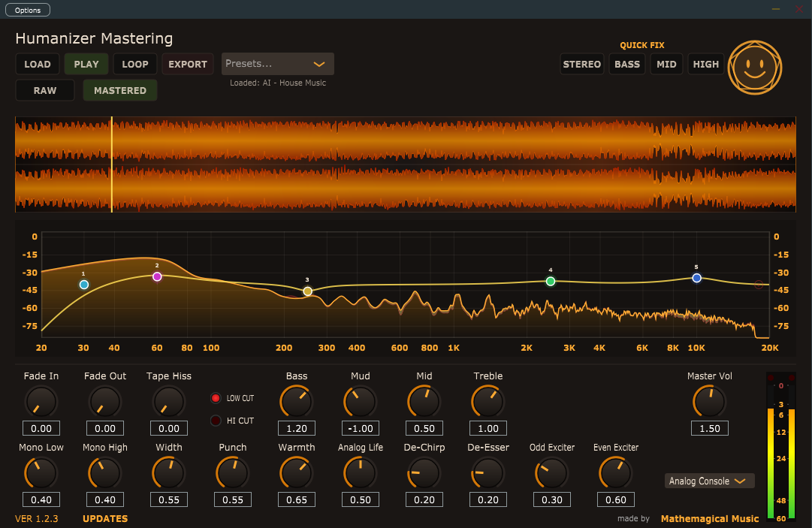Switch monitoring to RAW audio
The image size is (812, 528).
[x=45, y=90]
